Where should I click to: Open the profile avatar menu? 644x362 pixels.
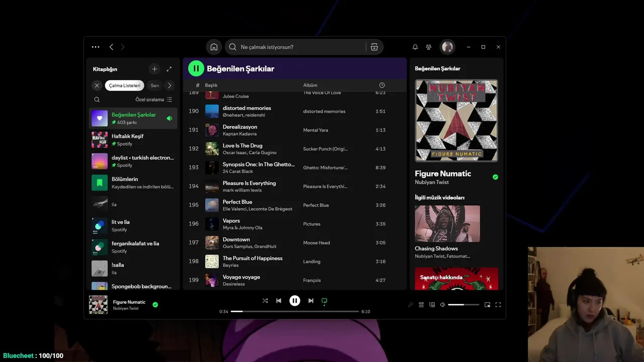[447, 47]
